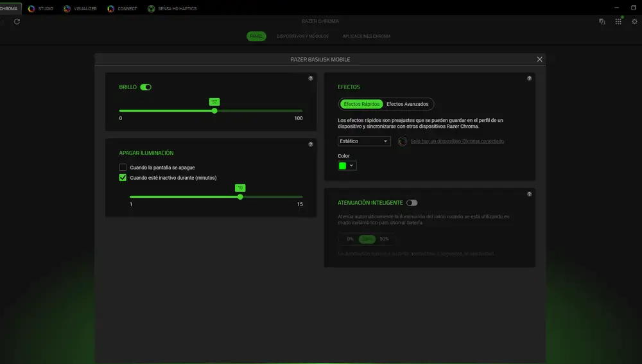Open the Studio tab
This screenshot has width=642, height=364.
click(x=40, y=8)
